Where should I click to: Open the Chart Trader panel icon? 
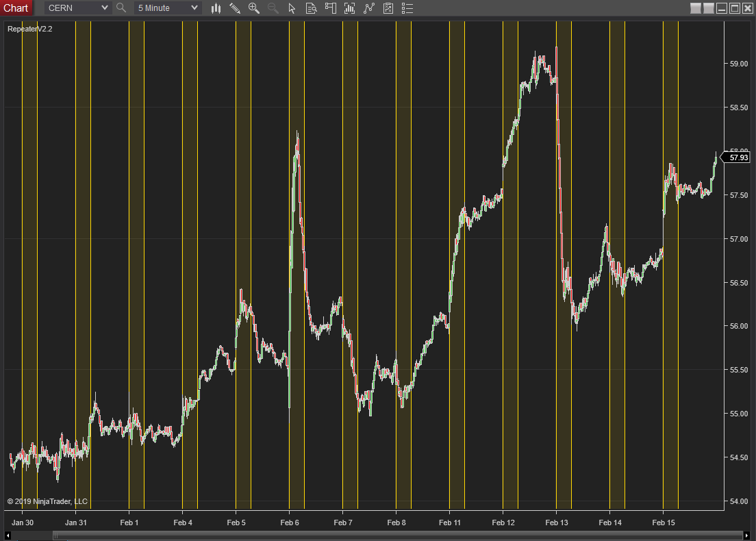tap(330, 8)
